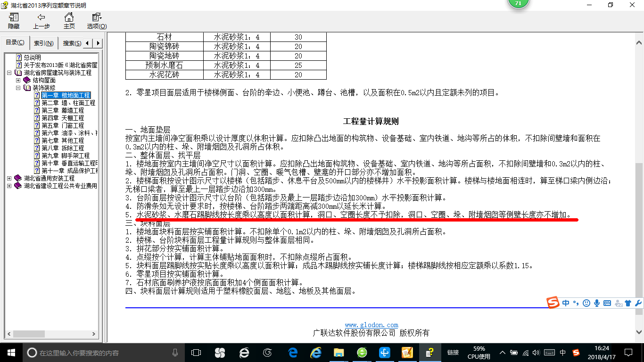Toggle Sogou Chinese/English mode 中 button
The image size is (644, 362).
point(566,303)
